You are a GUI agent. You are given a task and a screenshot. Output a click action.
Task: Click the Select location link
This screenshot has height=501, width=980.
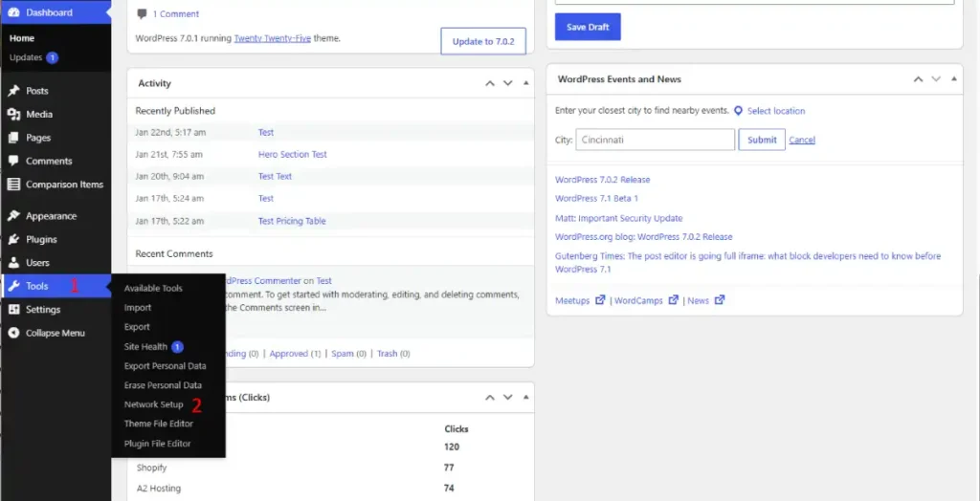(x=776, y=111)
